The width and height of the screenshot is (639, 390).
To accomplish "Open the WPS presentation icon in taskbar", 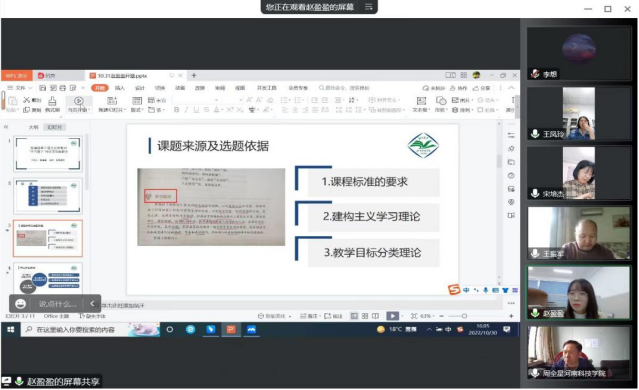I will coord(231,329).
